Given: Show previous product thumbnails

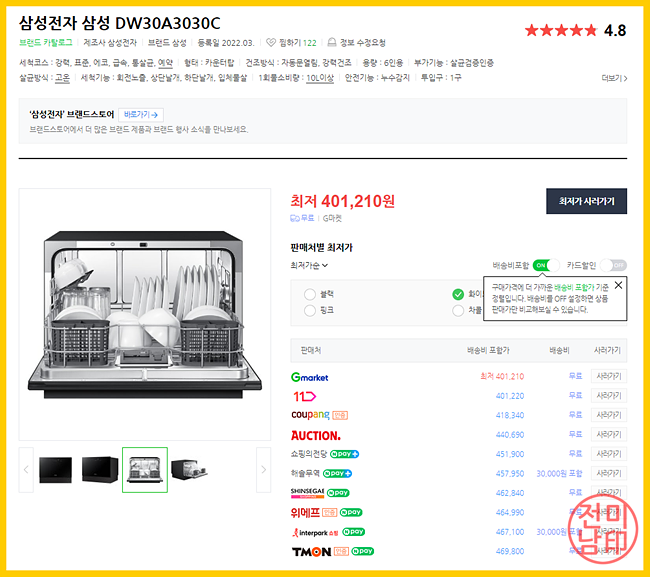Looking at the screenshot, I should click(x=26, y=470).
